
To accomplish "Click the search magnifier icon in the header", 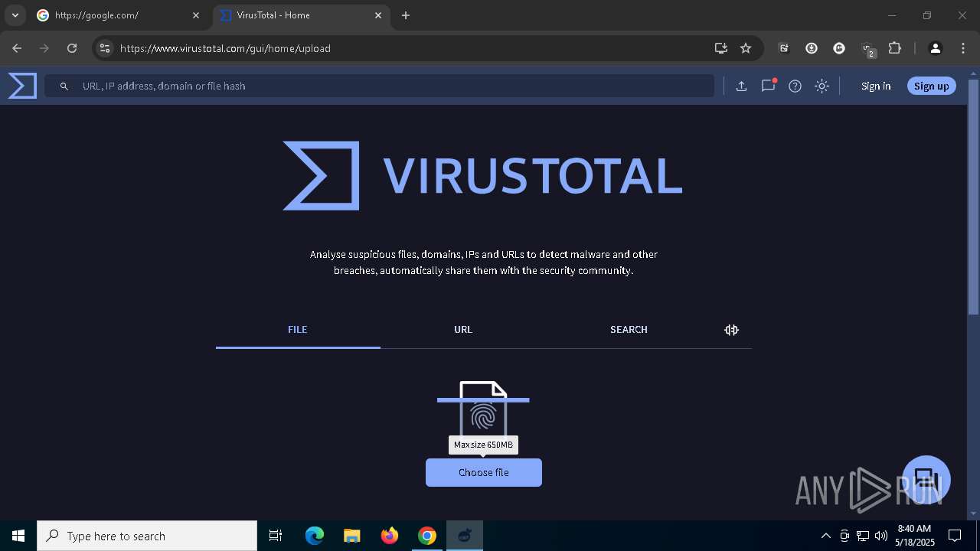I will (x=64, y=86).
